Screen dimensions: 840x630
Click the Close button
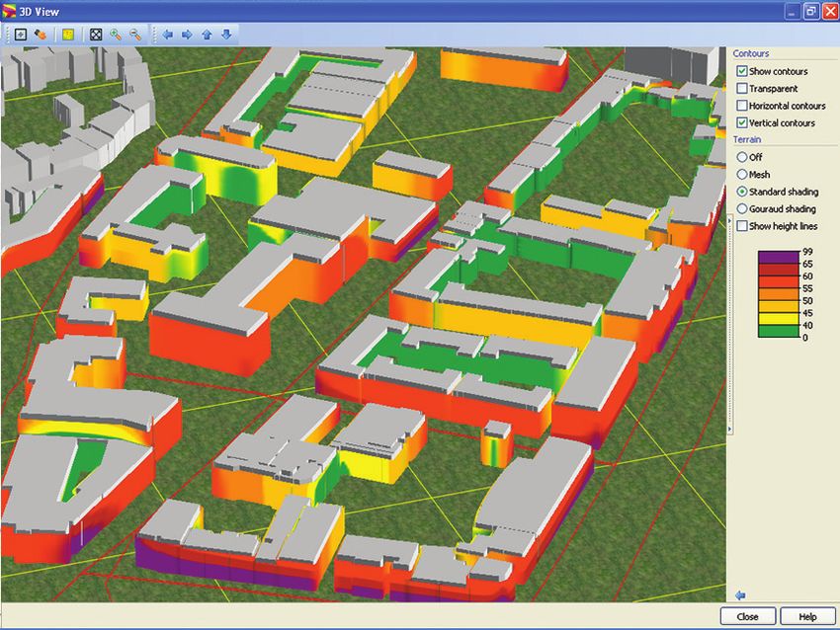747,616
